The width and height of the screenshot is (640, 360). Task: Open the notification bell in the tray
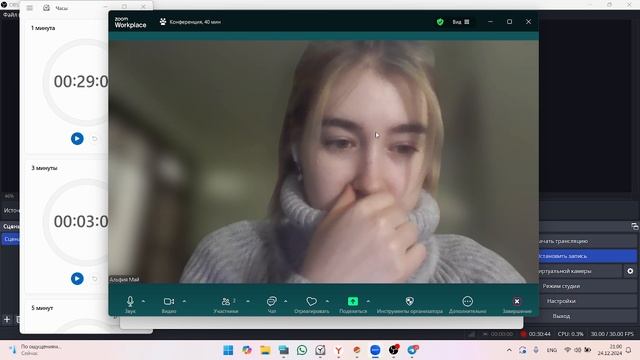tap(629, 350)
